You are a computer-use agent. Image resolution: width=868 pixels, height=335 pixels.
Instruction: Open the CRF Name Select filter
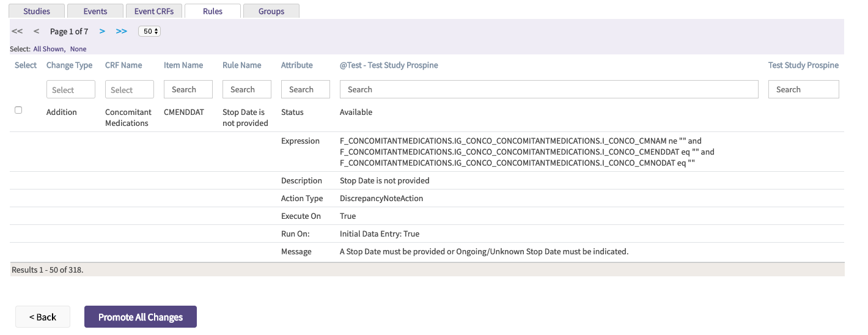click(x=129, y=90)
